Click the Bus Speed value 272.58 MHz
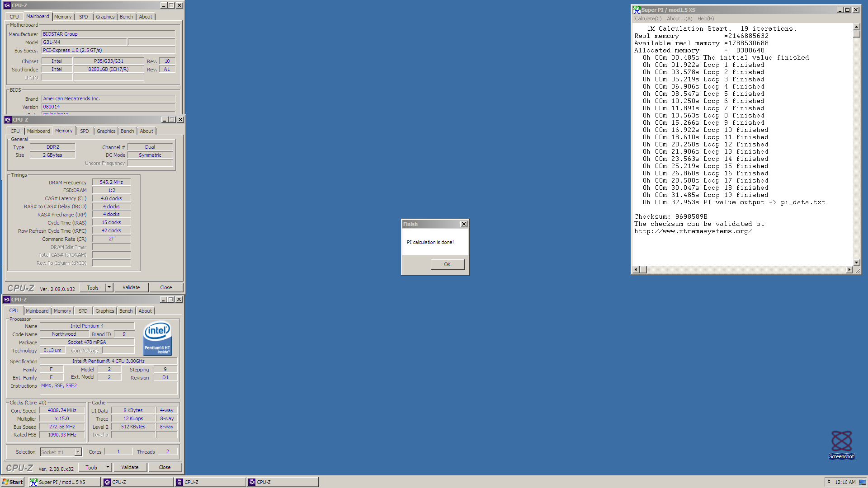The image size is (868, 488). [x=62, y=427]
